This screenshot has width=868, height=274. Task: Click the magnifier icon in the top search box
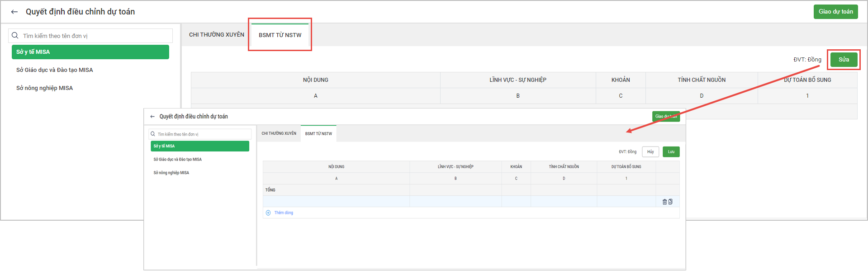point(15,36)
